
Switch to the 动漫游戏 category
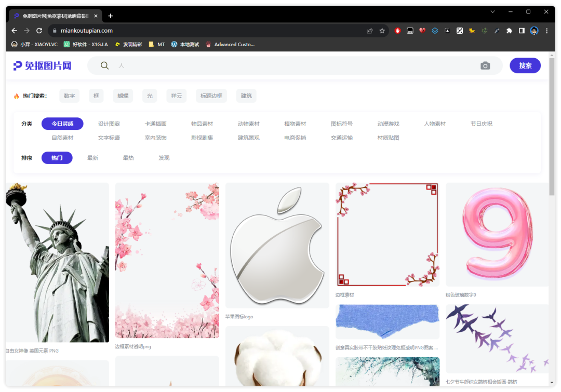388,124
